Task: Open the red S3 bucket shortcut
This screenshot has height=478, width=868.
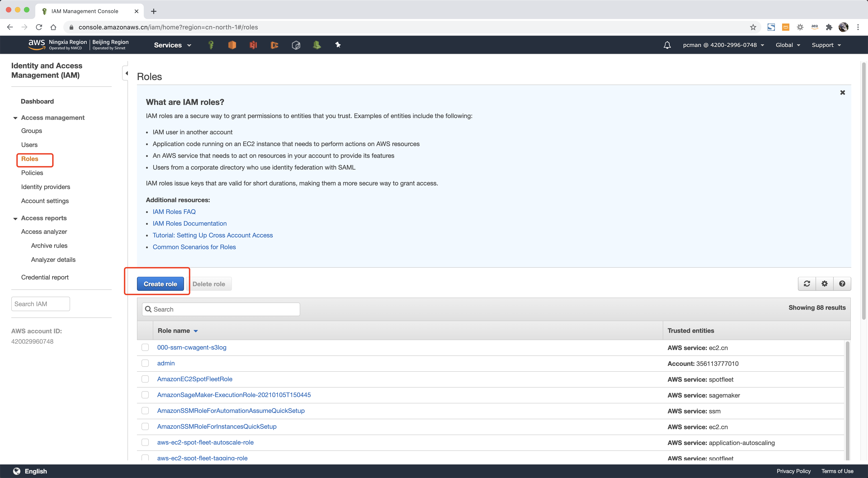Action: click(x=253, y=45)
